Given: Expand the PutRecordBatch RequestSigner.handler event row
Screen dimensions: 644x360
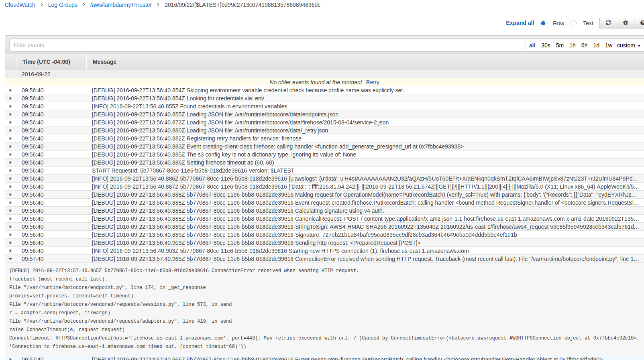Looking at the screenshot, I should coord(10,203).
